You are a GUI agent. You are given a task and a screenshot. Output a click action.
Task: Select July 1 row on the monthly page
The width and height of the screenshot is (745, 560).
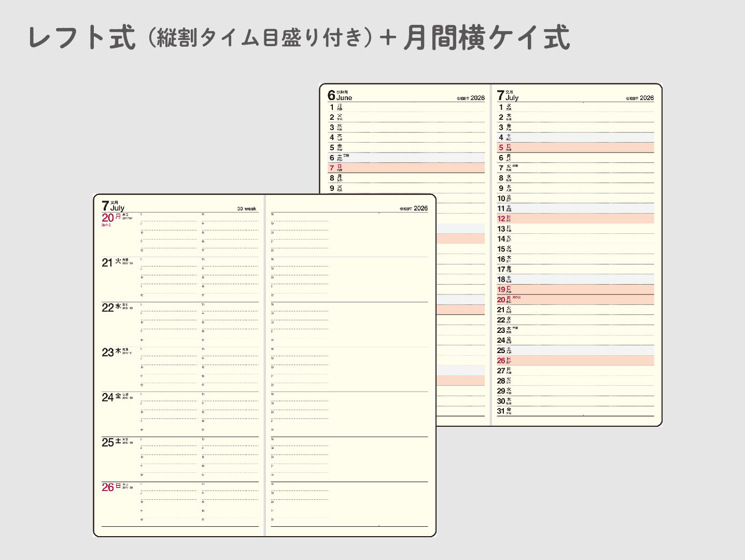tap(575, 107)
